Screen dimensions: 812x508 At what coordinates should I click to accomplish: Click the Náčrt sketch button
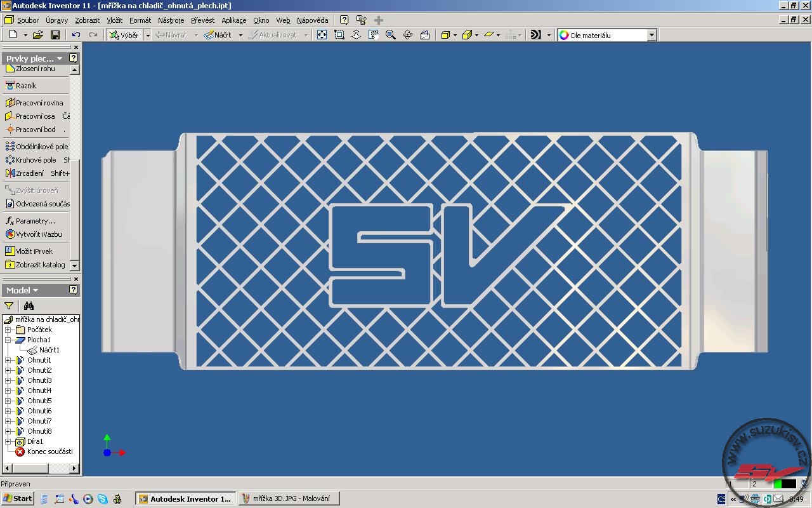point(218,35)
